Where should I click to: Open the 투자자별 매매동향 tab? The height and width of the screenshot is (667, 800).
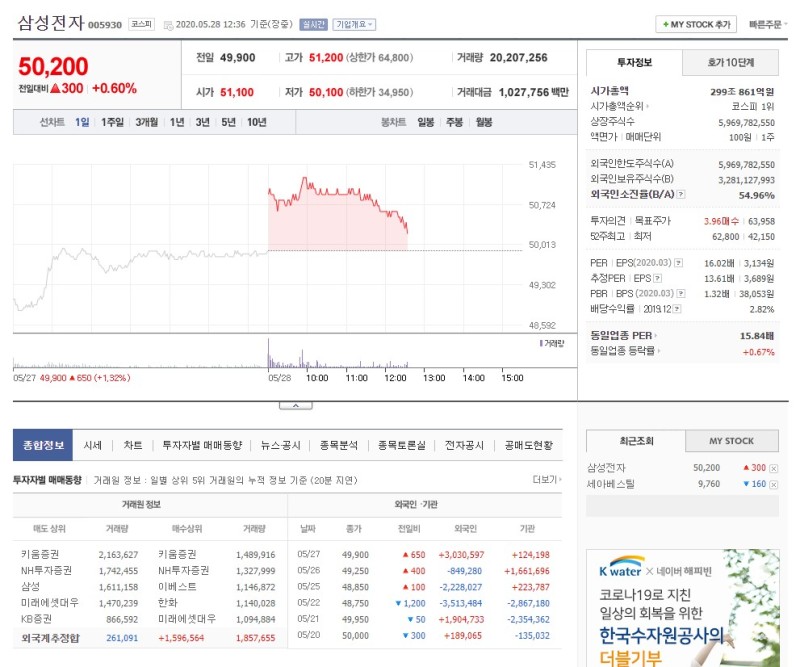[202, 446]
